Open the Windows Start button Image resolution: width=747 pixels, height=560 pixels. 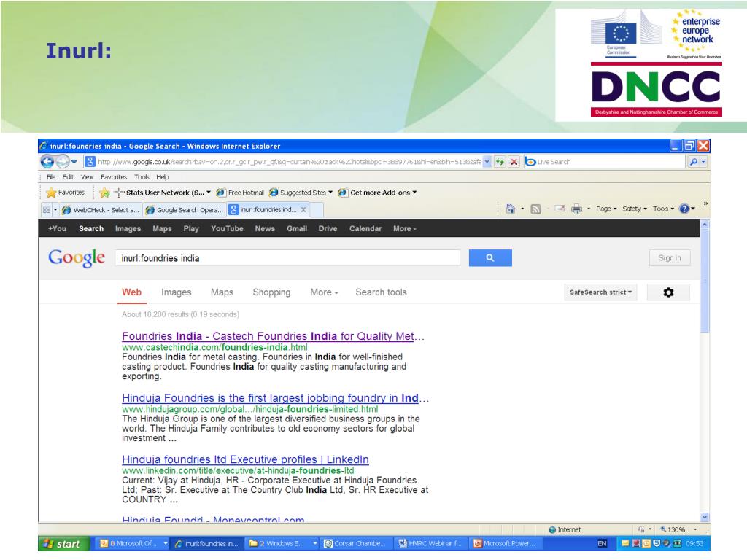pos(64,544)
